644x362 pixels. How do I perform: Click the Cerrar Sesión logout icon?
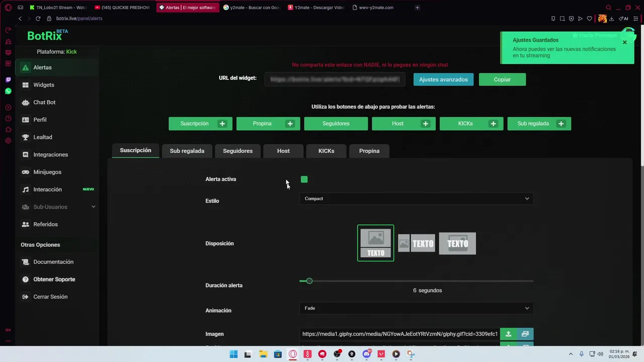[25, 297]
